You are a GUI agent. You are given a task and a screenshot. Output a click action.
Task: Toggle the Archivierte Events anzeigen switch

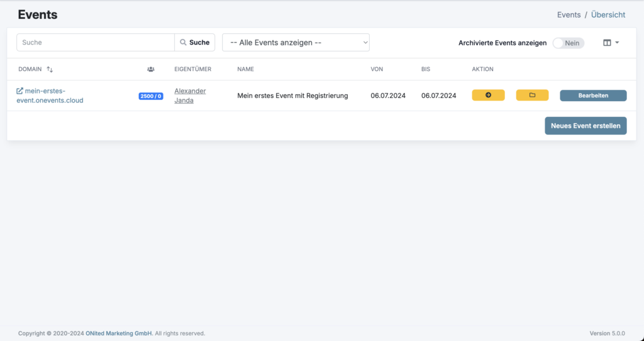pos(568,43)
